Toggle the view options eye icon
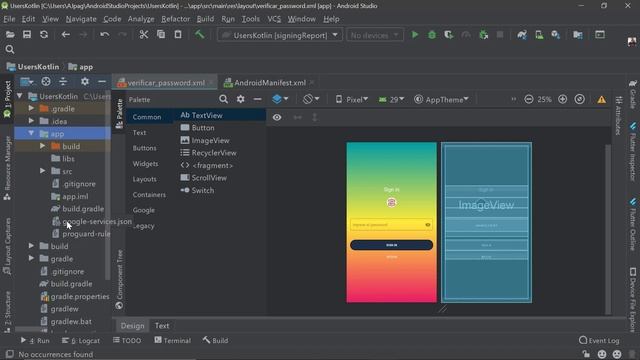This screenshot has width=640, height=360. pos(277,118)
